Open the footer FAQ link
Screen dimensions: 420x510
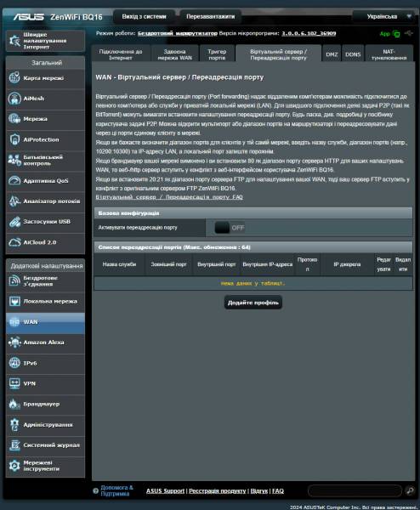click(x=278, y=490)
